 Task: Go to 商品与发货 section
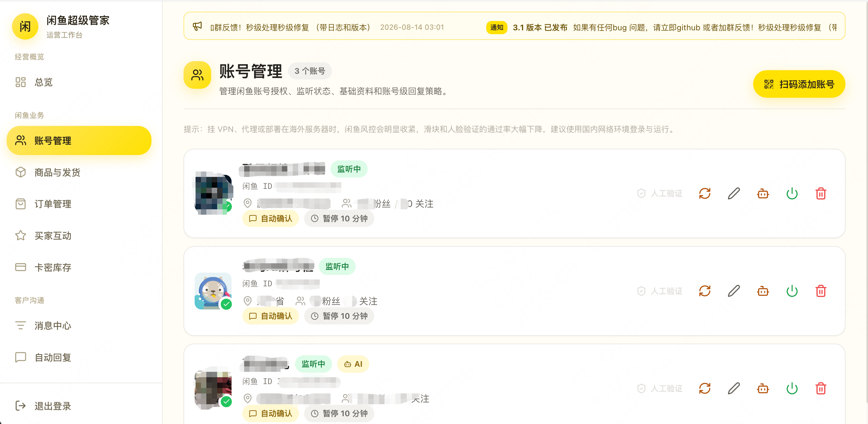point(79,172)
